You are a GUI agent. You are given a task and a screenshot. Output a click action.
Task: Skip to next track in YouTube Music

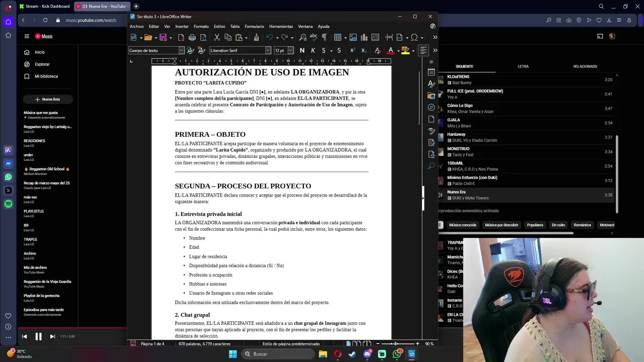coord(52,336)
